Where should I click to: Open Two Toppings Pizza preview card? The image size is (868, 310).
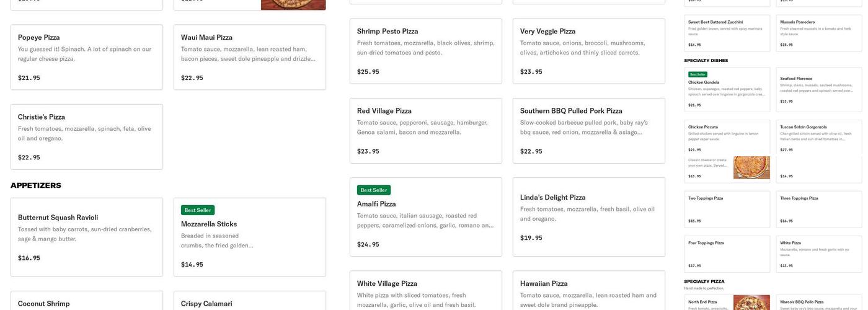[x=727, y=208]
